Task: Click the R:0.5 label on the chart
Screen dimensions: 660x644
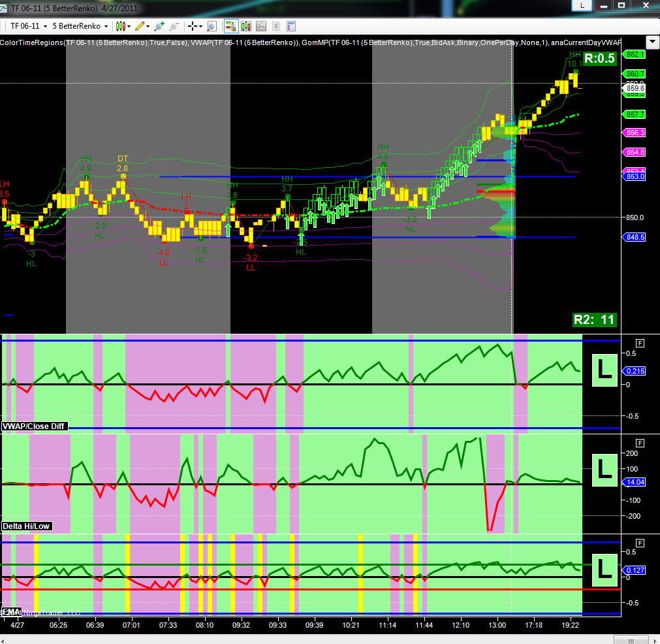Action: pos(600,58)
